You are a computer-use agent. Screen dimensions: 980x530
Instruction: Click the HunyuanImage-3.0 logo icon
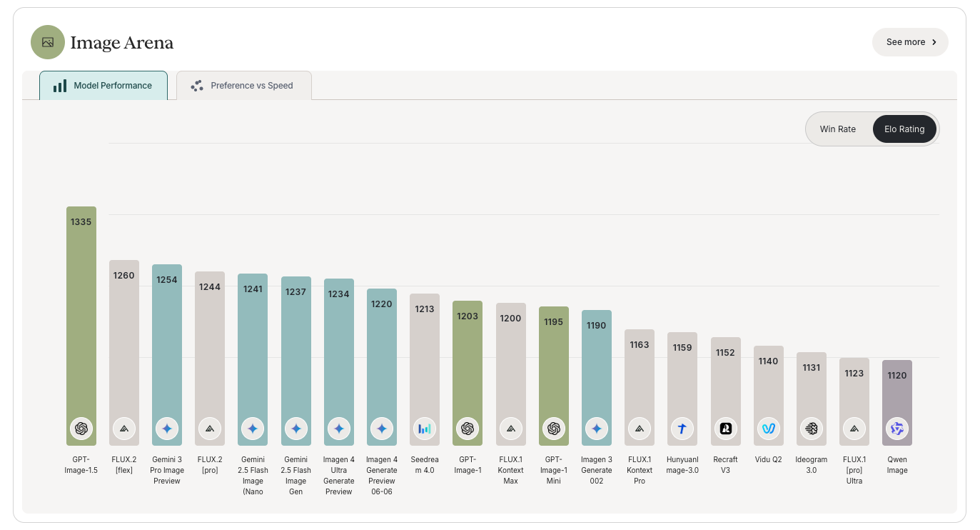(682, 429)
